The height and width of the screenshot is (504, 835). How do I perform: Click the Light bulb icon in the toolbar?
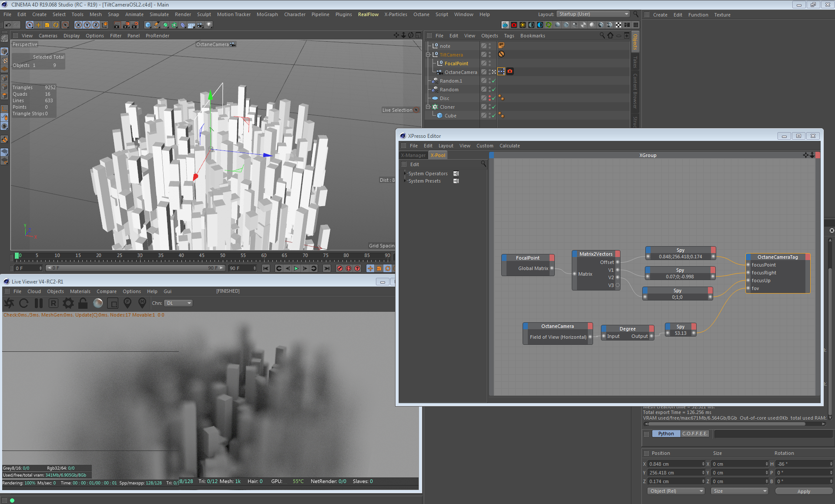coord(209,25)
